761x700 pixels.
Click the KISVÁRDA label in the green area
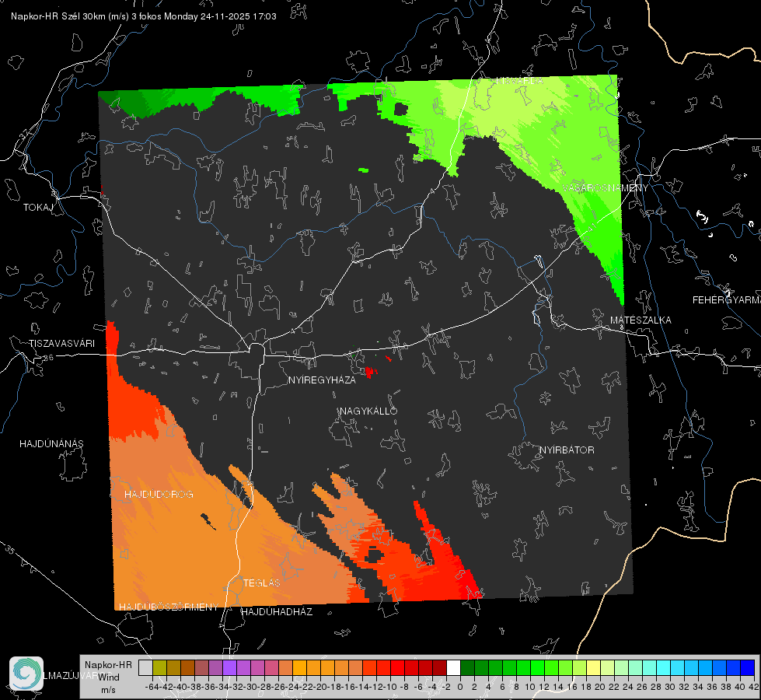519,81
